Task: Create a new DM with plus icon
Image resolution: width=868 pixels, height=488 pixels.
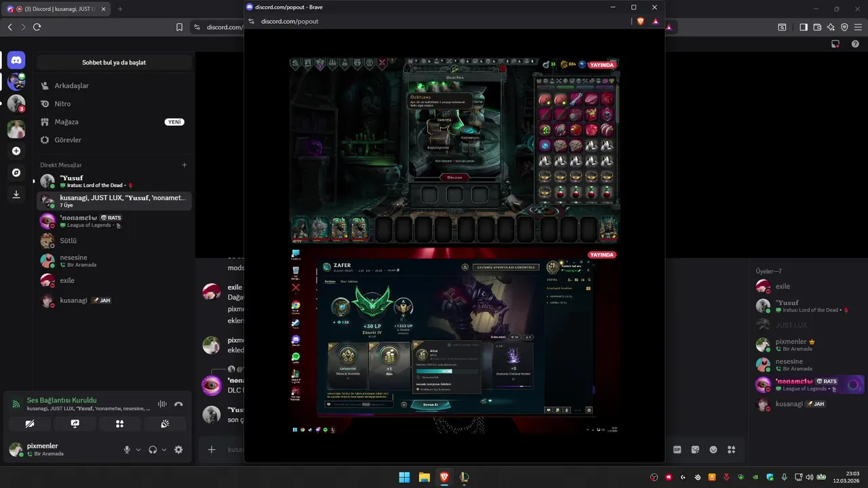Action: click(x=184, y=165)
